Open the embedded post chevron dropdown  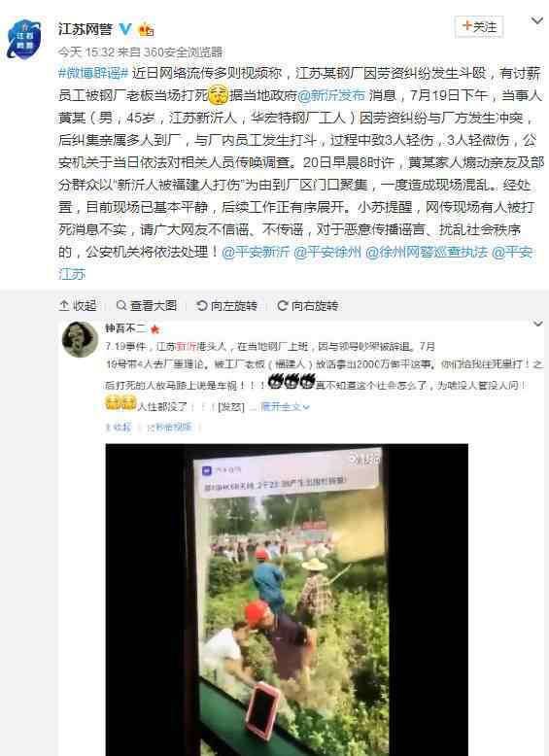pyautogui.click(x=537, y=324)
